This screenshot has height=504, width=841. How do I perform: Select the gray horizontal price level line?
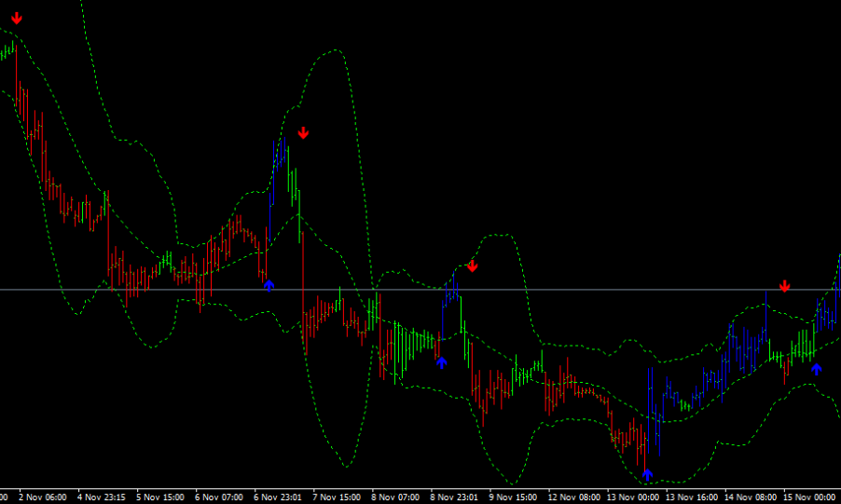click(x=559, y=291)
